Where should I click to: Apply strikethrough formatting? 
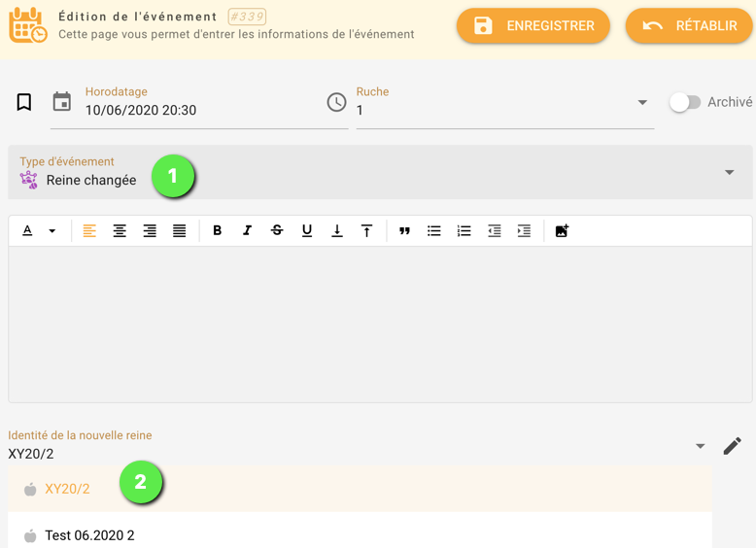(277, 230)
